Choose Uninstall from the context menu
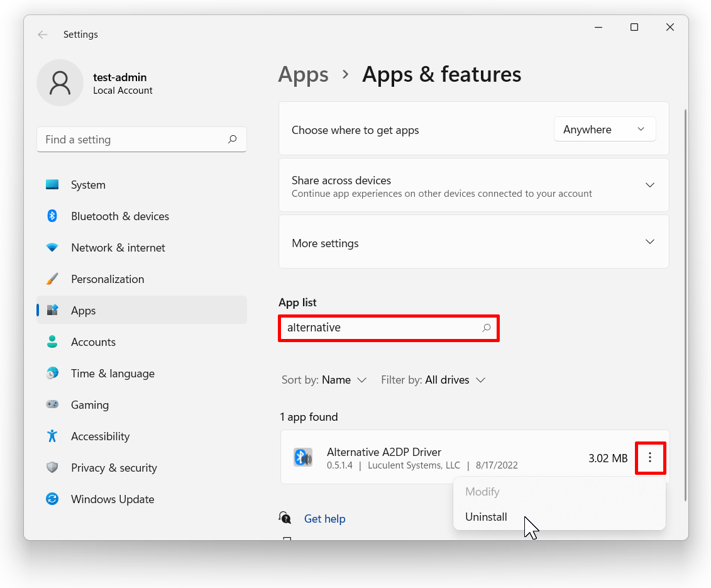 [486, 517]
